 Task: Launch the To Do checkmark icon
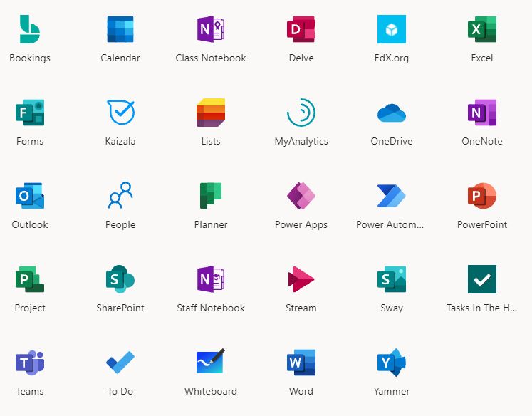tap(120, 363)
